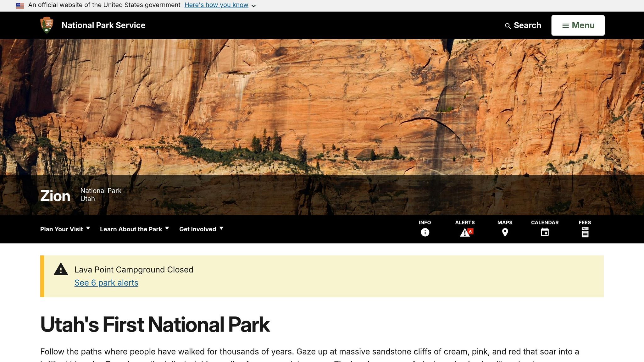Click the NPS arrowhead logo
This screenshot has width=644, height=362.
click(47, 25)
